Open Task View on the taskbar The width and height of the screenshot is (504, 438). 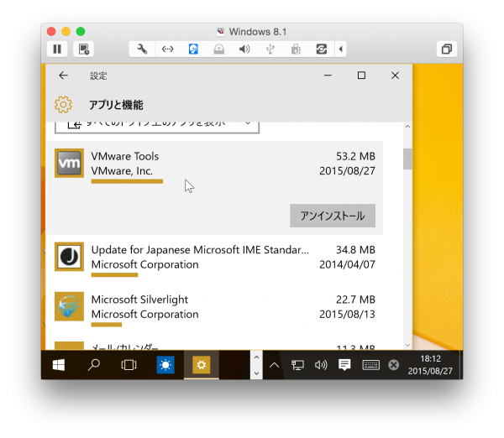pyautogui.click(x=129, y=365)
